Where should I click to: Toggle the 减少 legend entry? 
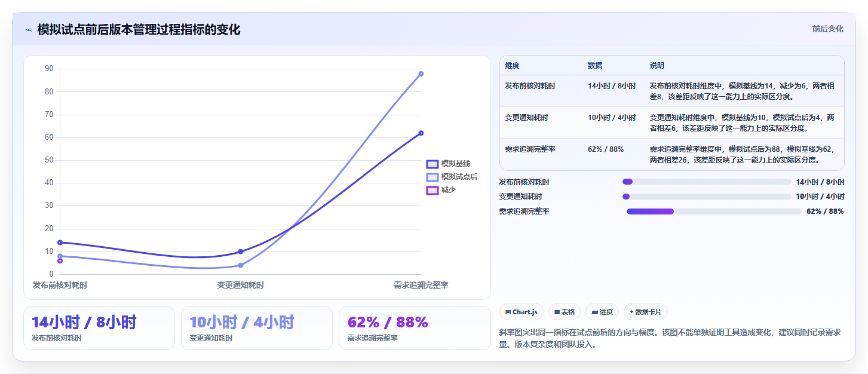point(441,190)
